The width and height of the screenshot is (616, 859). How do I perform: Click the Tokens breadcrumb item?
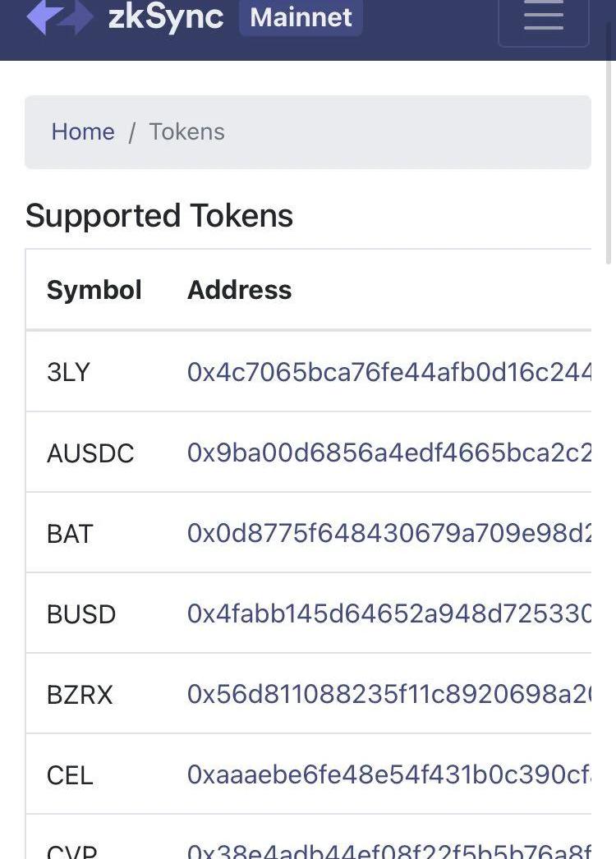point(186,131)
